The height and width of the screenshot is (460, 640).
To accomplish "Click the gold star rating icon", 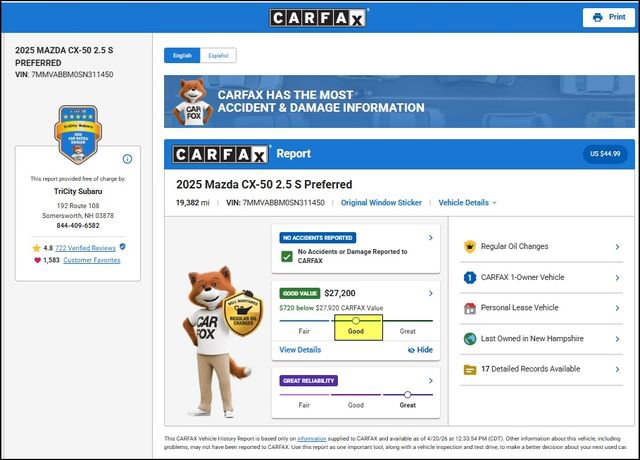I will [36, 248].
